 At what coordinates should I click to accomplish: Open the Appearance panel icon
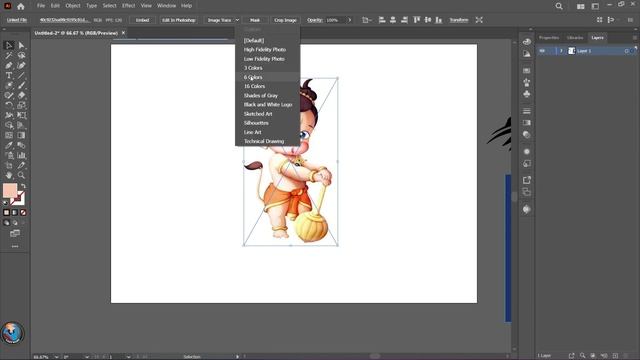tap(527, 151)
